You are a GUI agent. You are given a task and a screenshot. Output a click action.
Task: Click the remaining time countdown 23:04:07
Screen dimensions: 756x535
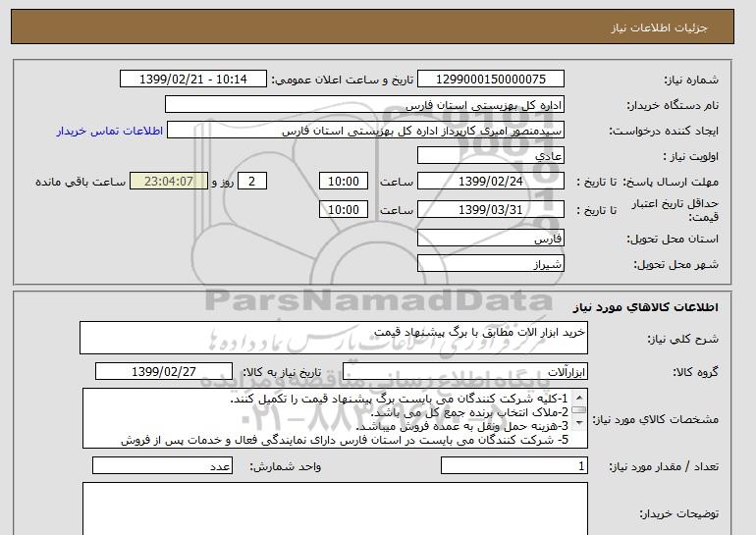point(169,182)
